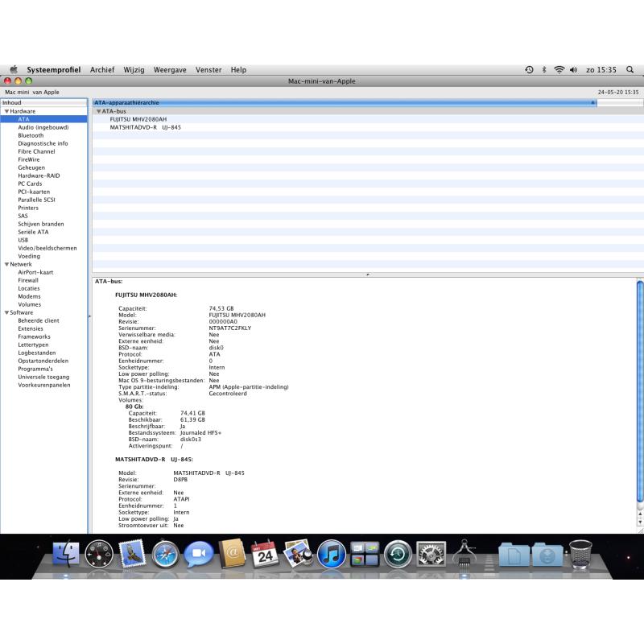Select Hardware-RAID in sidebar
The image size is (644, 644).
click(39, 175)
